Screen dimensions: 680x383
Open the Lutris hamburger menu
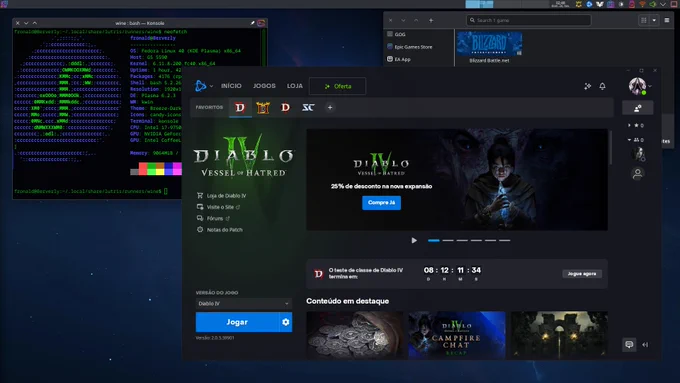(x=667, y=20)
